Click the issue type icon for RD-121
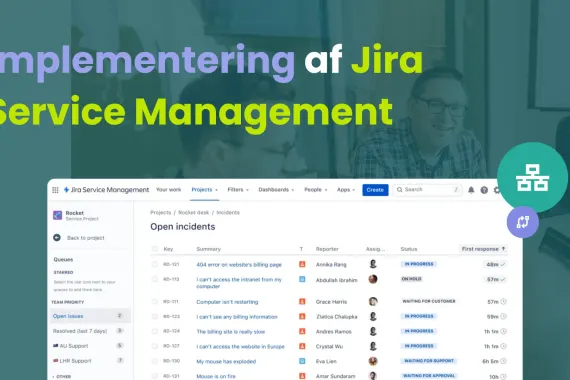This screenshot has width=570, height=380. 302,264
